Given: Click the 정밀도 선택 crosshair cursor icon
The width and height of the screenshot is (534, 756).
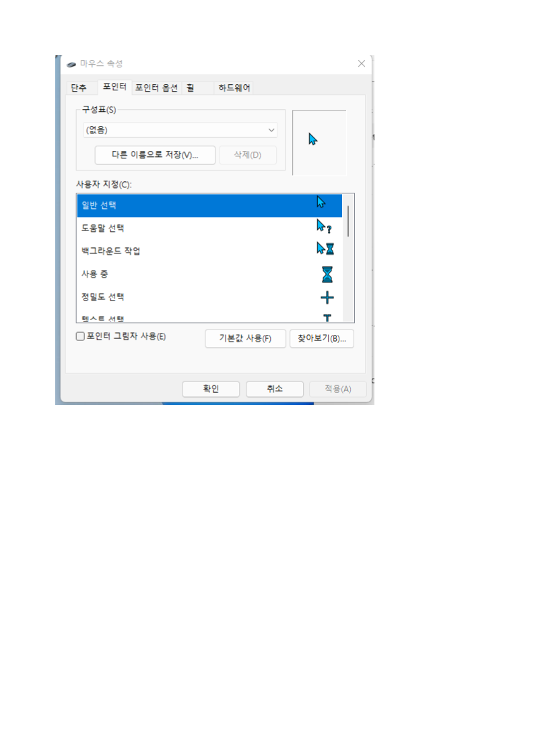Looking at the screenshot, I should point(327,298).
